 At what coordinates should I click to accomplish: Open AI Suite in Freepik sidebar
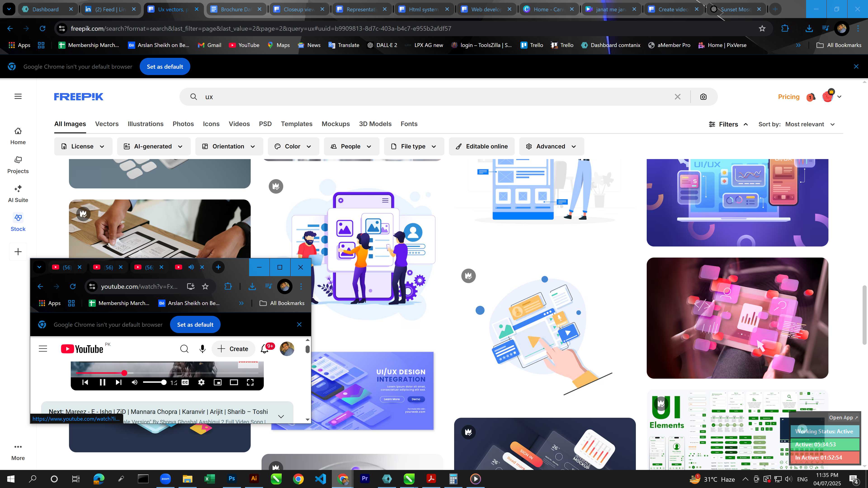pyautogui.click(x=18, y=194)
